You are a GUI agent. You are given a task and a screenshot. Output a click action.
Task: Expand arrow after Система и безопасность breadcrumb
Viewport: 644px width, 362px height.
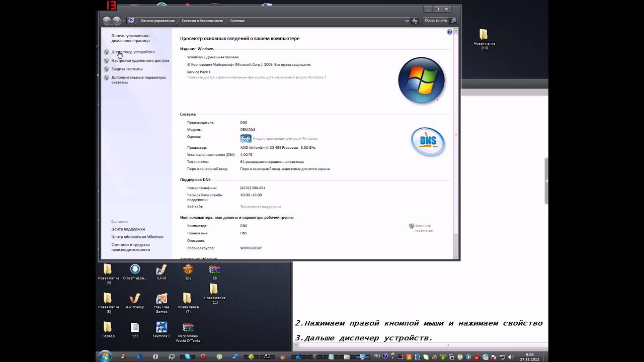point(226,21)
